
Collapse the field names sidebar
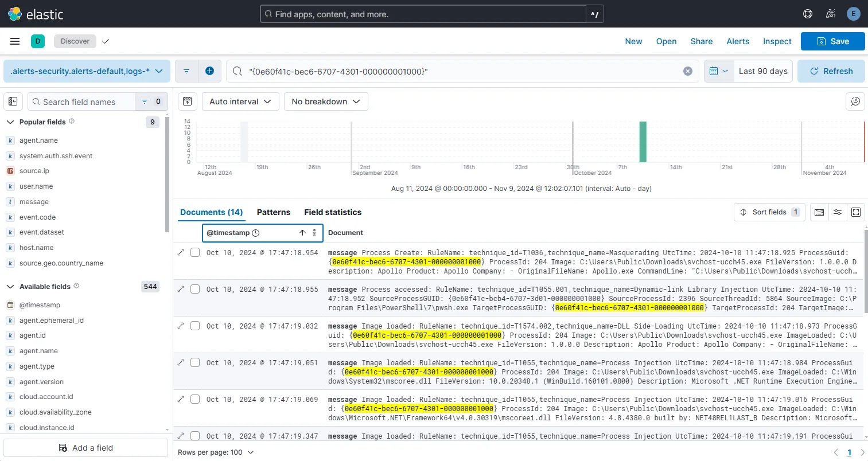(x=13, y=101)
